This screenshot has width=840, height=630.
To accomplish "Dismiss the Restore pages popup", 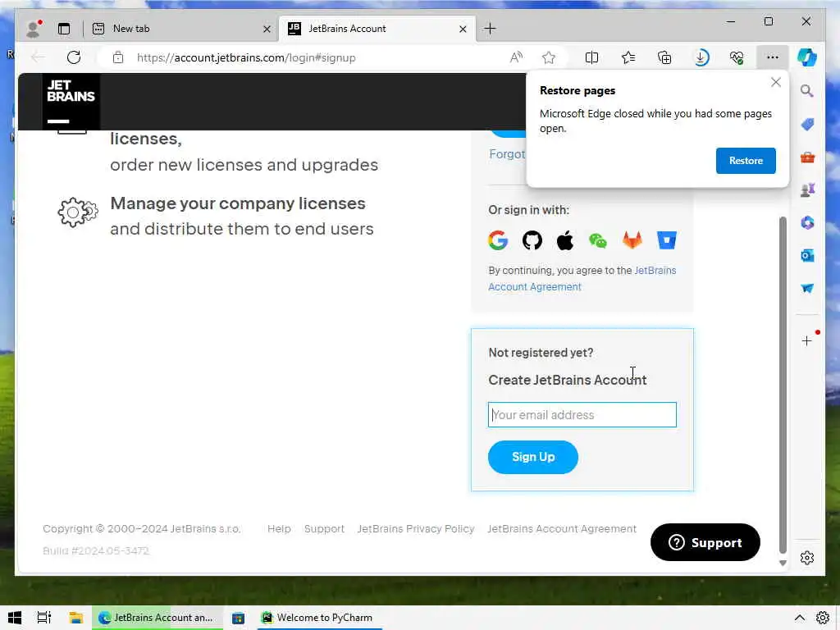I will pos(776,82).
